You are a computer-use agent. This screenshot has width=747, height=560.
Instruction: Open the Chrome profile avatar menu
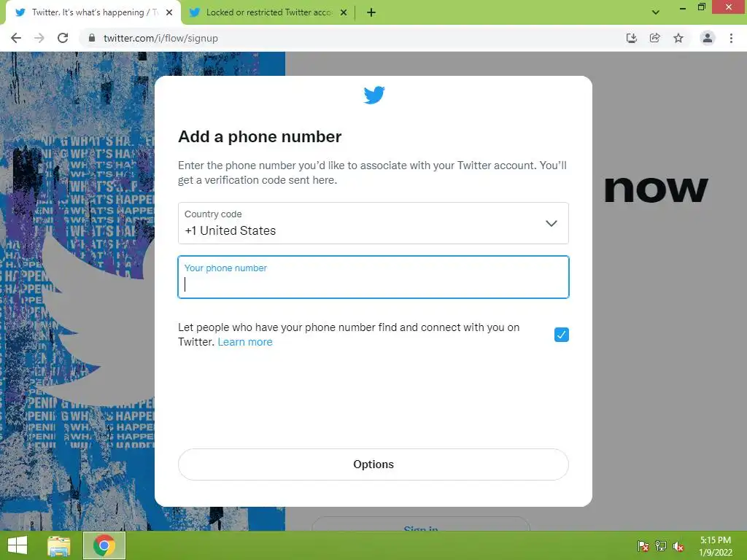click(x=708, y=38)
